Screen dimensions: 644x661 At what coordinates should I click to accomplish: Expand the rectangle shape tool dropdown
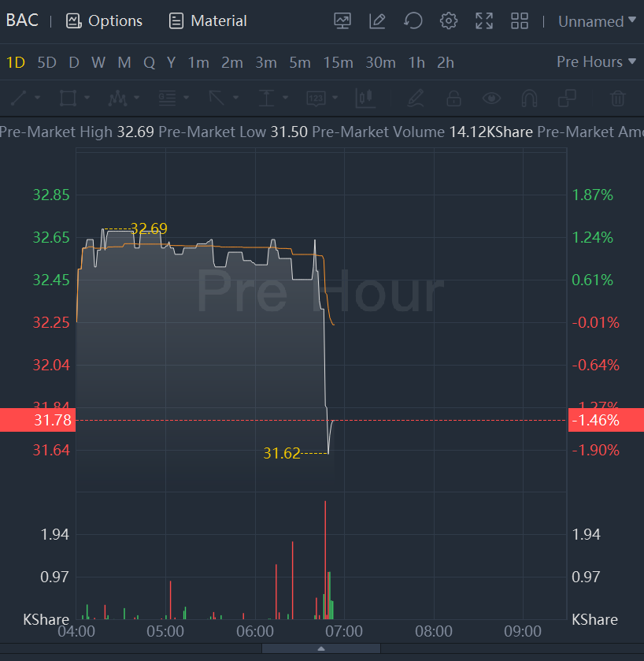tap(87, 98)
